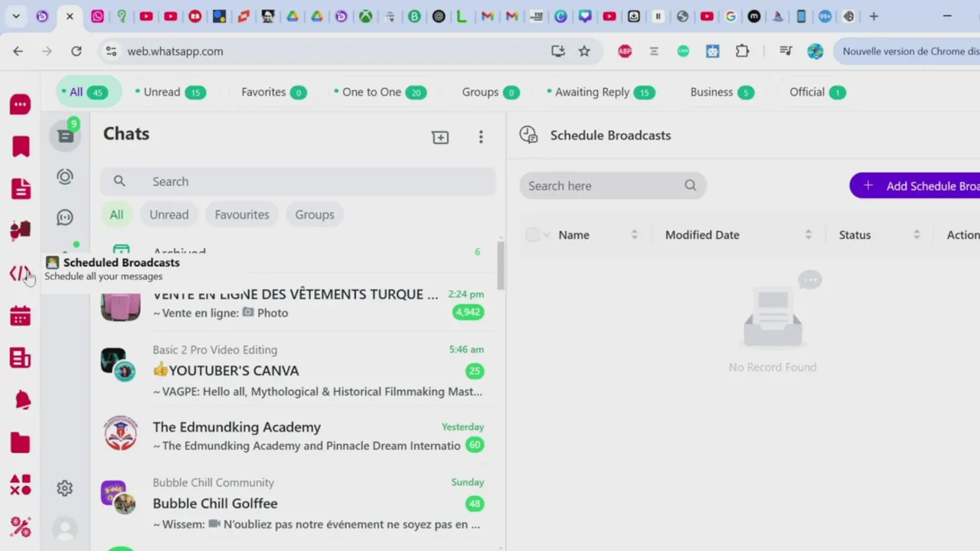Screen dimensions: 980x551
Task: Open the percent discount sidebar icon
Action: tap(21, 527)
